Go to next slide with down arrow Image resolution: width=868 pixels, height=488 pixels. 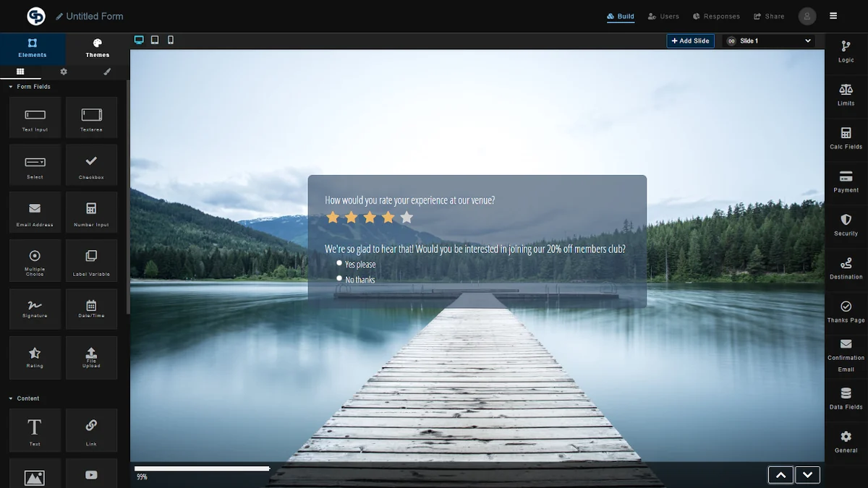(x=807, y=475)
